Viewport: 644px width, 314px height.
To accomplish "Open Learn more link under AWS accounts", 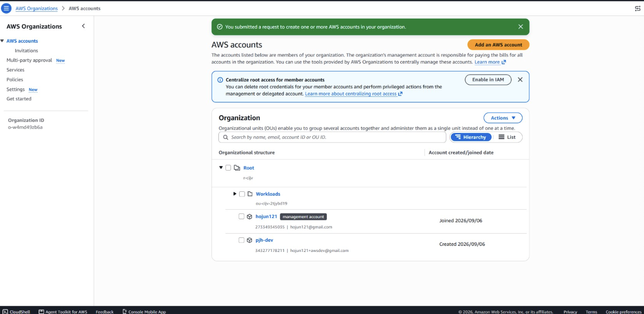I will [x=490, y=62].
